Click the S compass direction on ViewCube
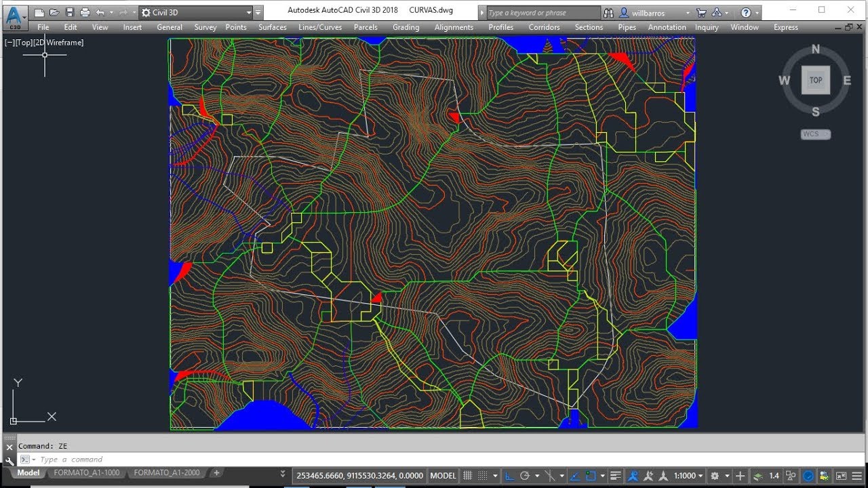Image resolution: width=868 pixels, height=488 pixels. point(816,112)
